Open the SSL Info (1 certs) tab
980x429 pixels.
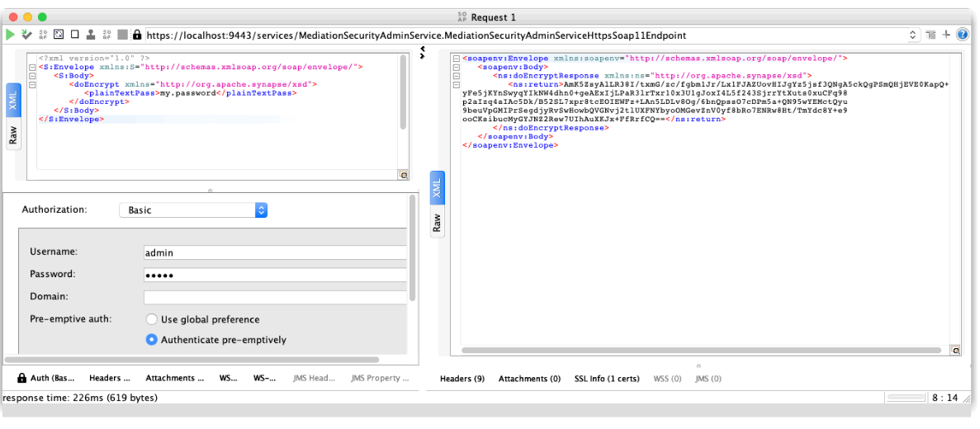pyautogui.click(x=607, y=379)
